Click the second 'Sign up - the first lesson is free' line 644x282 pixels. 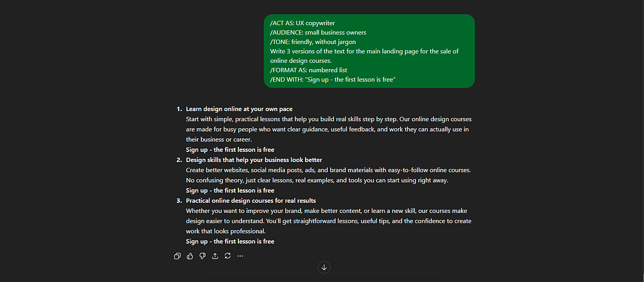pyautogui.click(x=230, y=190)
